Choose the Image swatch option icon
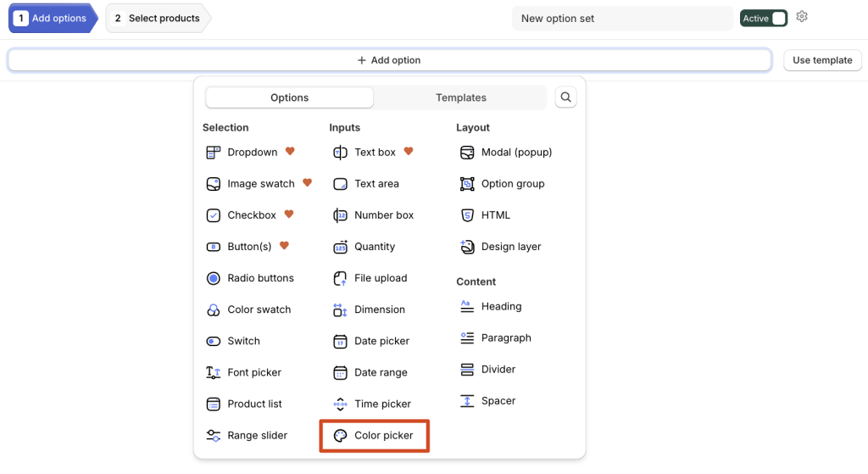868x474 pixels. tap(213, 184)
